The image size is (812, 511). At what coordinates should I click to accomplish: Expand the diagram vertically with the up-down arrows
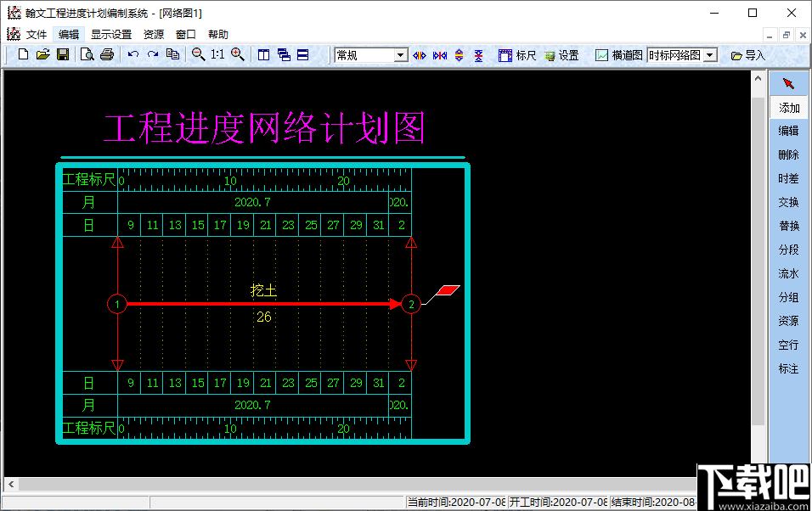459,55
